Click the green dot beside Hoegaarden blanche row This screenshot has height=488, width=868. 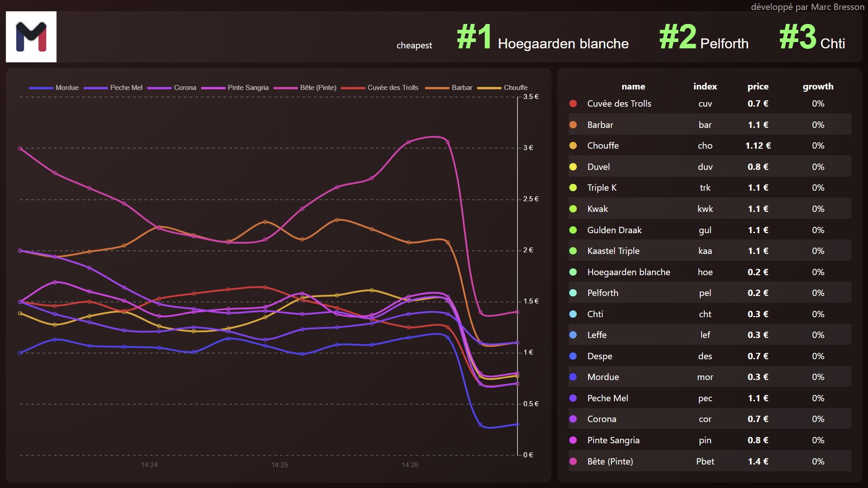tap(573, 272)
